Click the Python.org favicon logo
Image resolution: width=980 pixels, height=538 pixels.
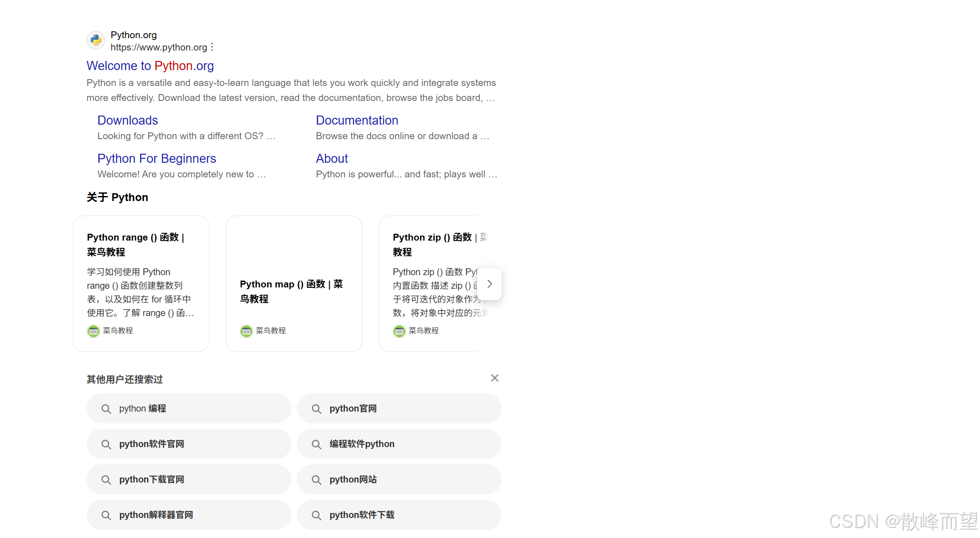tap(96, 40)
